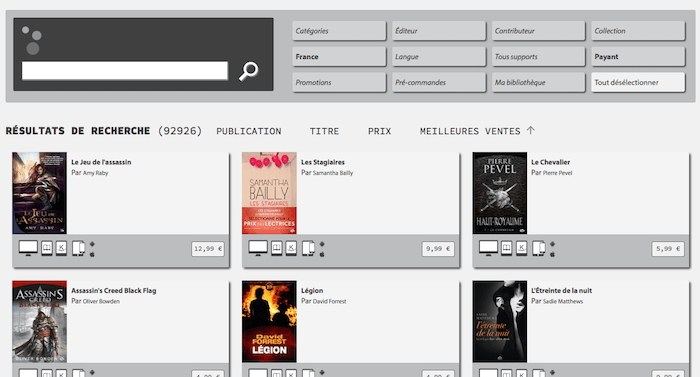This screenshot has width=700, height=377.
Task: Toggle the Promotions filter
Action: pyautogui.click(x=339, y=83)
